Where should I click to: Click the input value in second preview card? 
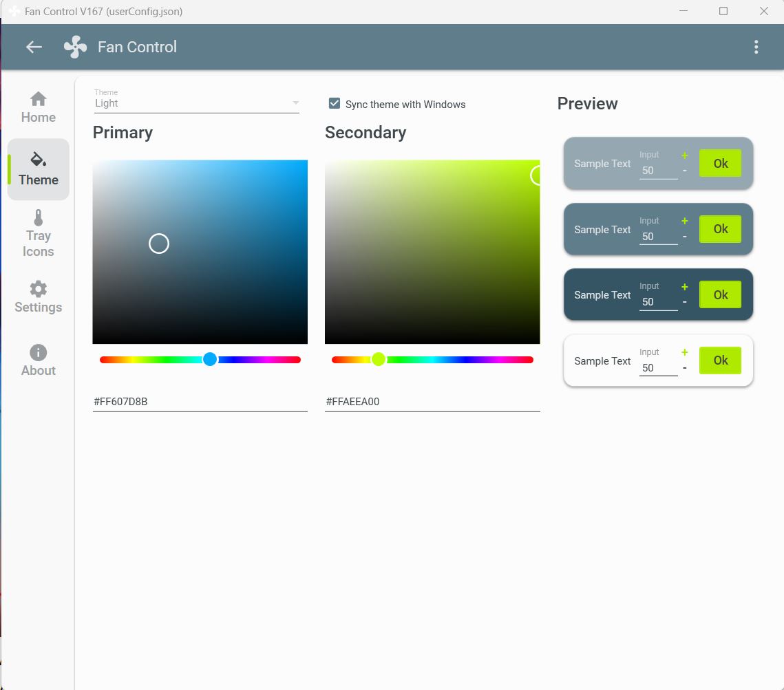pos(659,237)
